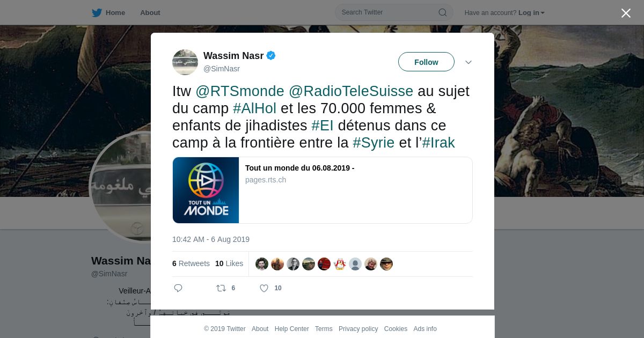The image size is (644, 338).
Task: Retweet using the retweet arrows icon
Action: pos(221,288)
